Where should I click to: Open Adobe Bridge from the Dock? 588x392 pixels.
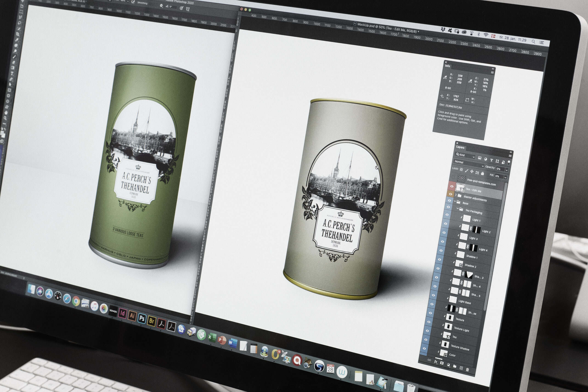(151, 321)
